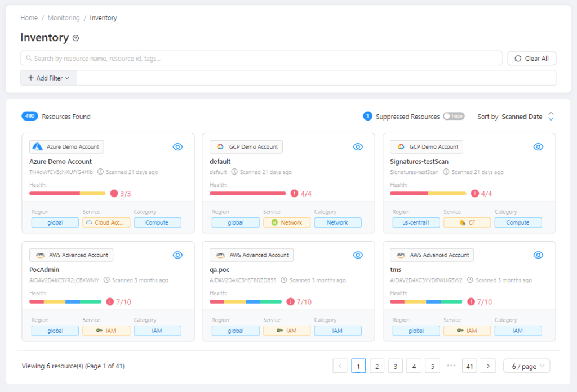Click the filter bar area next to Add Filter

pos(316,78)
